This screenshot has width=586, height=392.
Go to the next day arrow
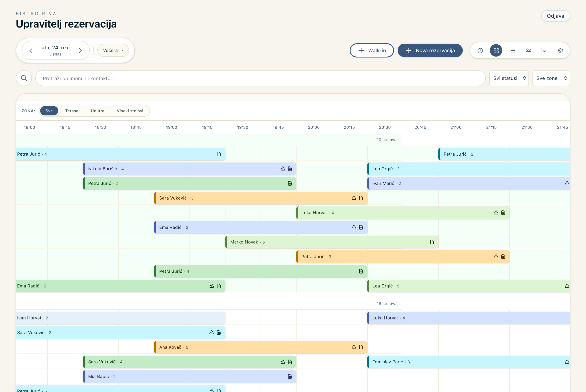(x=80, y=51)
